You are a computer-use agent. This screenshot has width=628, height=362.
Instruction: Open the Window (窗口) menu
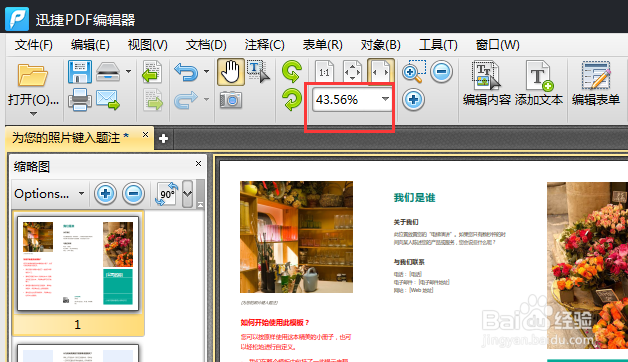[x=497, y=45]
